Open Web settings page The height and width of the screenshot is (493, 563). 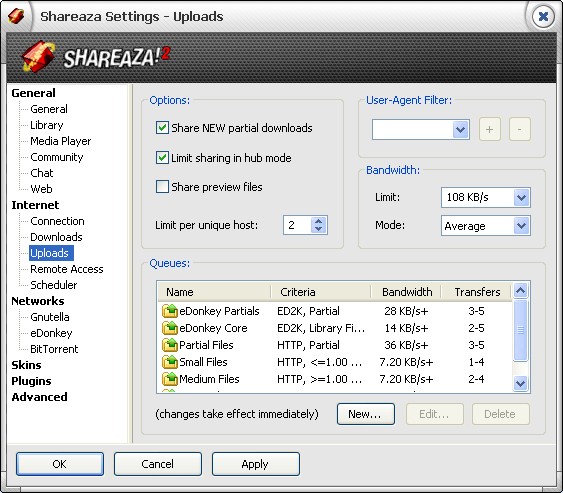point(41,189)
